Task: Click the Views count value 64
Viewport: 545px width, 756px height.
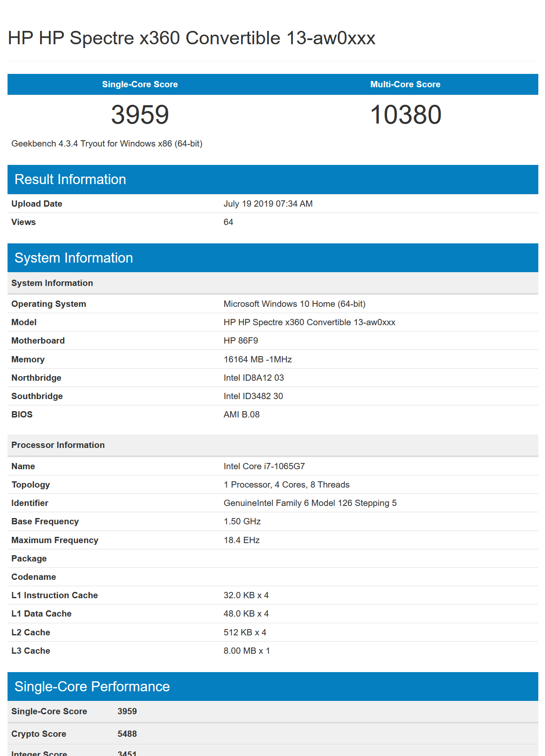Action: click(228, 222)
